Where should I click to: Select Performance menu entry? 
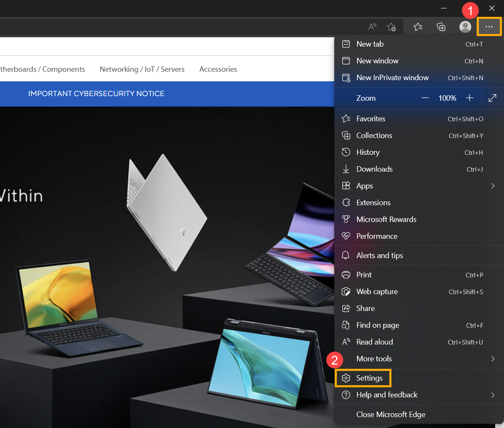(419, 236)
